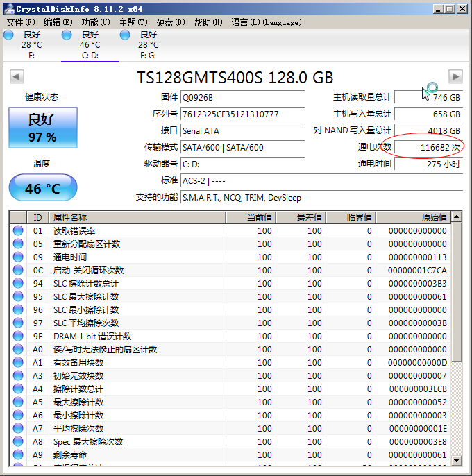Click the status orb for A6 最小擦除计数
Viewport: 472px width, 476px height.
18,415
